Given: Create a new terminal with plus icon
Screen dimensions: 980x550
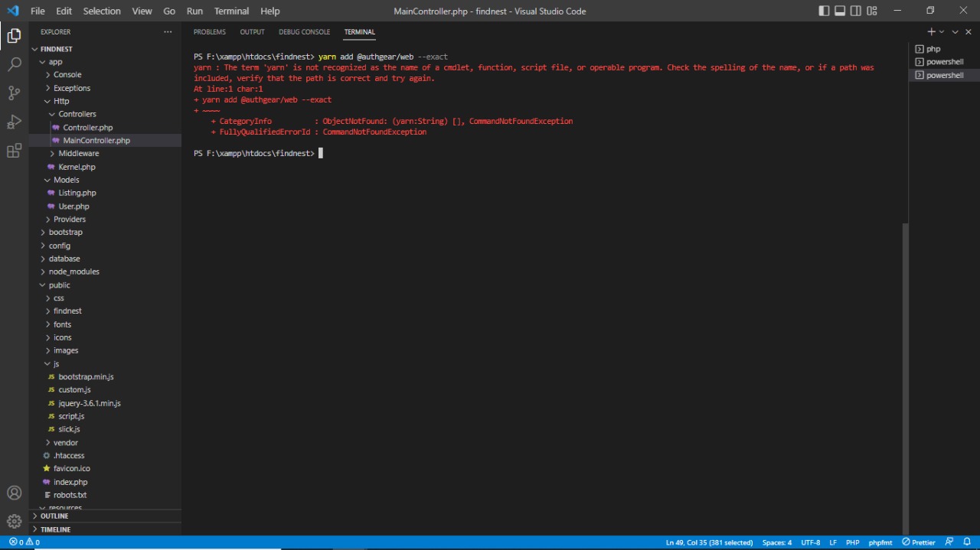Looking at the screenshot, I should [x=931, y=32].
